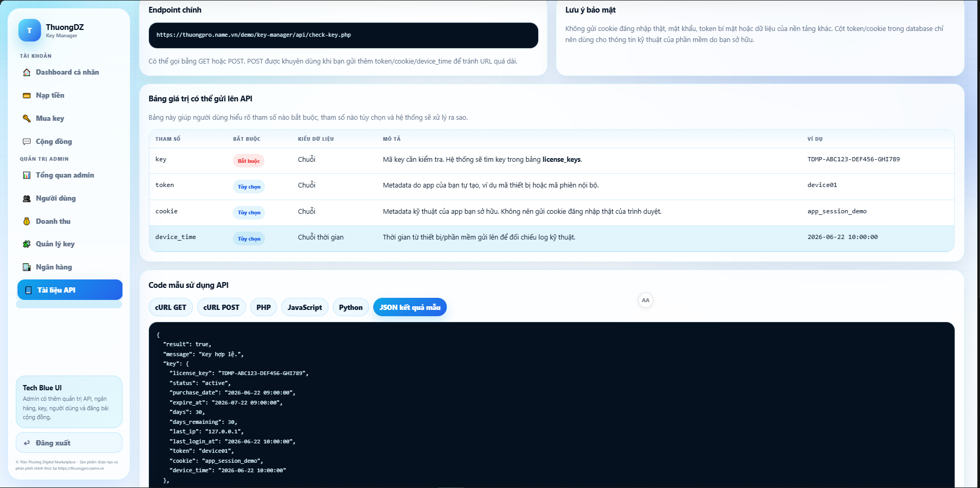Click the VÍ DỤ column header
The width and height of the screenshot is (980, 488).
[x=815, y=139]
